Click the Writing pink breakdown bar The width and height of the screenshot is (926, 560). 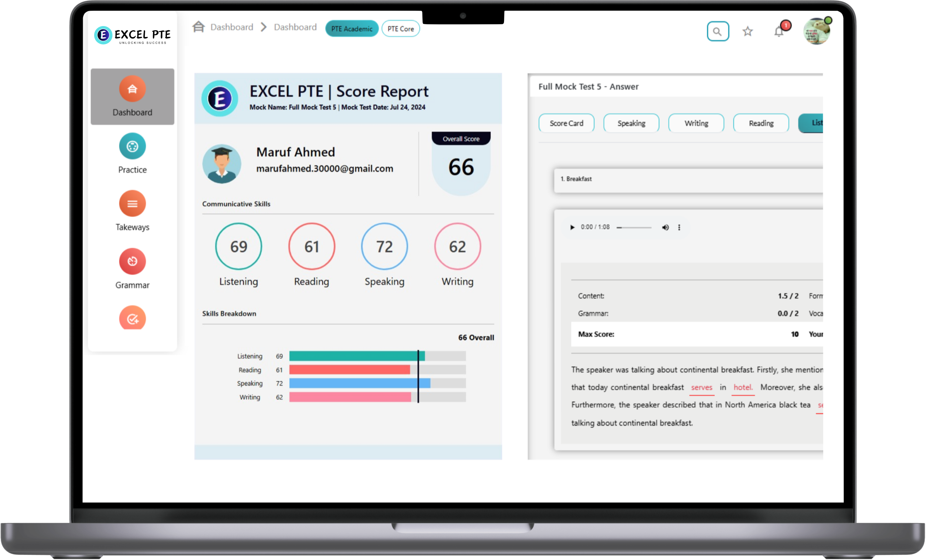point(350,397)
